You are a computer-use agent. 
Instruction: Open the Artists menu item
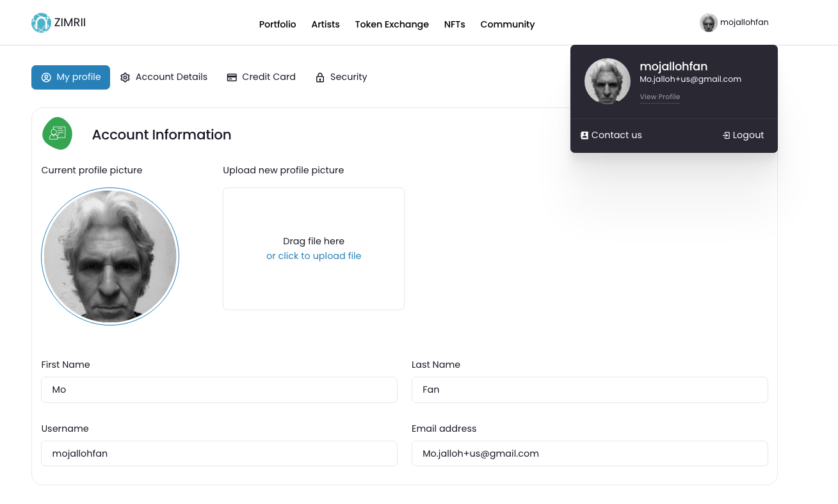click(x=325, y=24)
